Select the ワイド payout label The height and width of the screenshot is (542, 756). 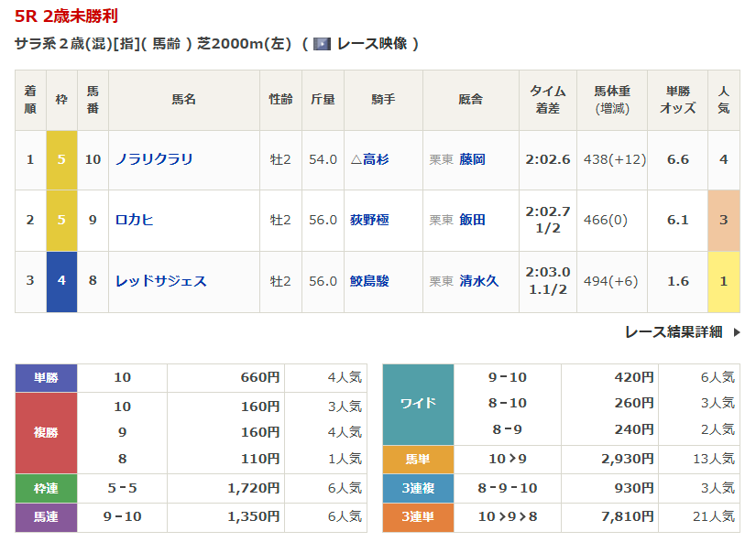tap(418, 403)
